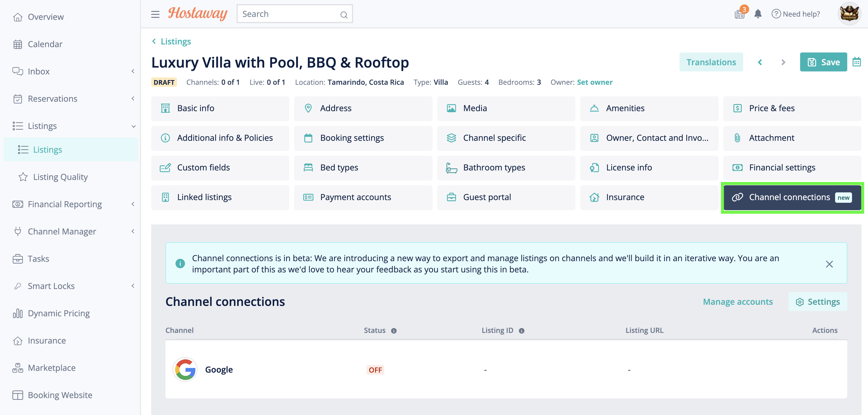Screen dimensions: 868x415
Task: Click the info icon beside Listing ID
Action: coord(522,331)
